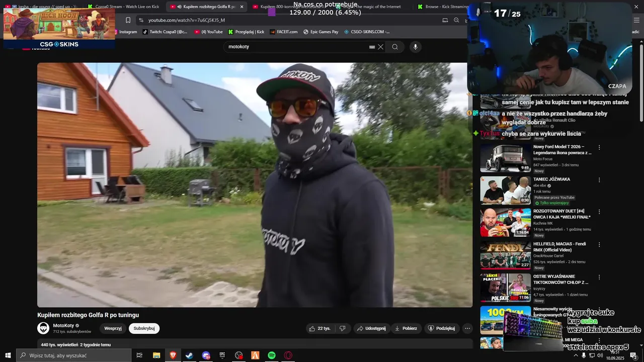Viewport: 644px width, 362px height.
Task: Click the Kuchnia WK channel name
Action: coord(543,223)
